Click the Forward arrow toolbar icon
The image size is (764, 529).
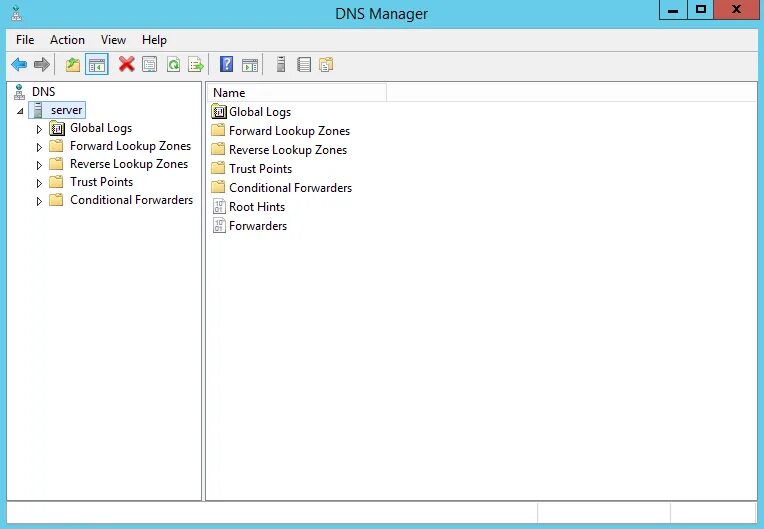tap(42, 64)
